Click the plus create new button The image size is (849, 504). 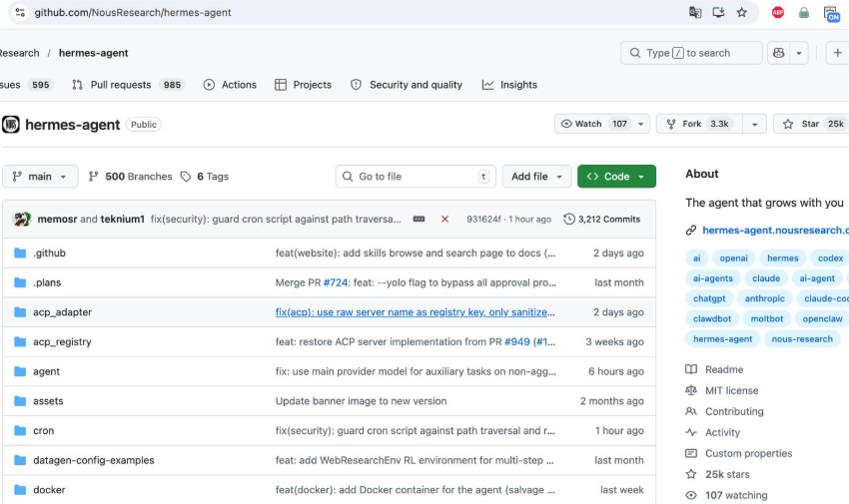838,53
